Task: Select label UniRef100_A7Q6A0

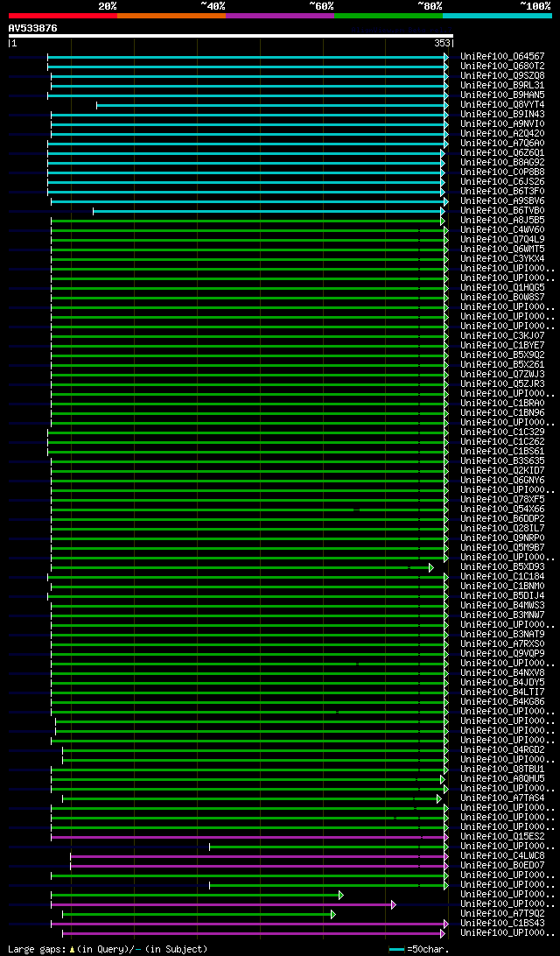Action: click(x=503, y=144)
